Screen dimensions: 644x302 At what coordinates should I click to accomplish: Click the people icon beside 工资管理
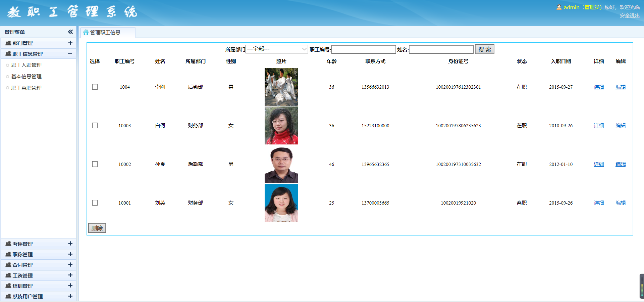click(x=8, y=275)
